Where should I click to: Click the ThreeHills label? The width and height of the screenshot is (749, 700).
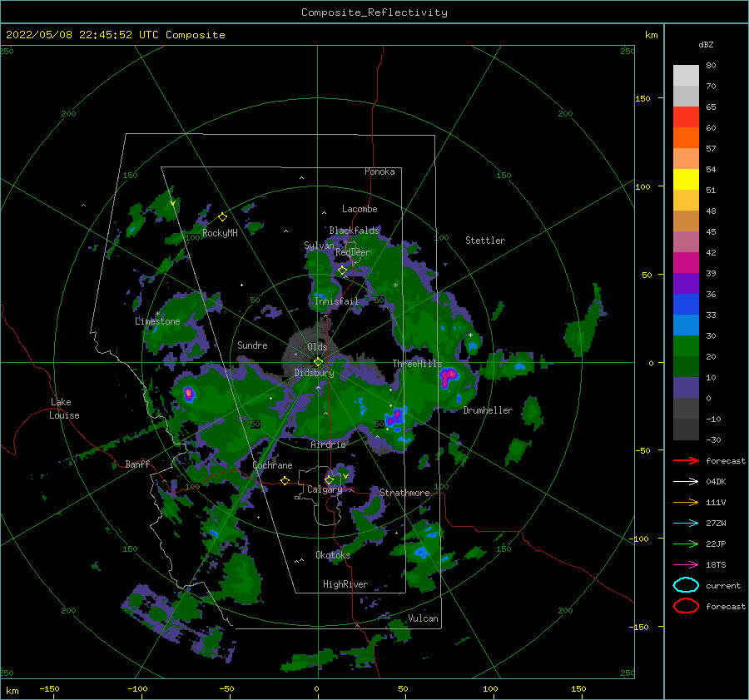tap(418, 364)
